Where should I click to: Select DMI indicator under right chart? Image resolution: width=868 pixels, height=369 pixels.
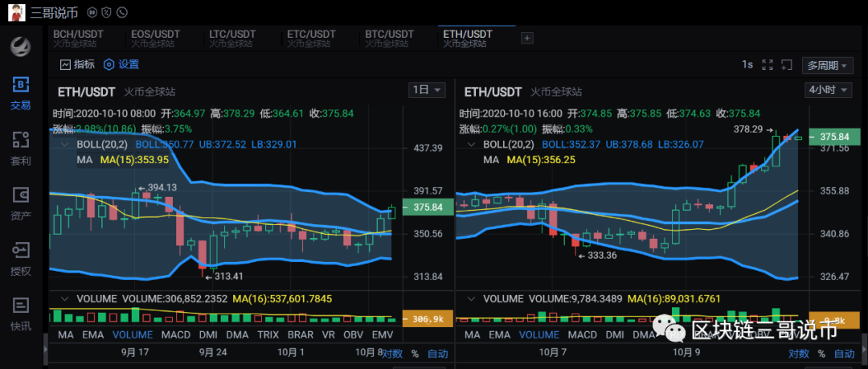(615, 334)
